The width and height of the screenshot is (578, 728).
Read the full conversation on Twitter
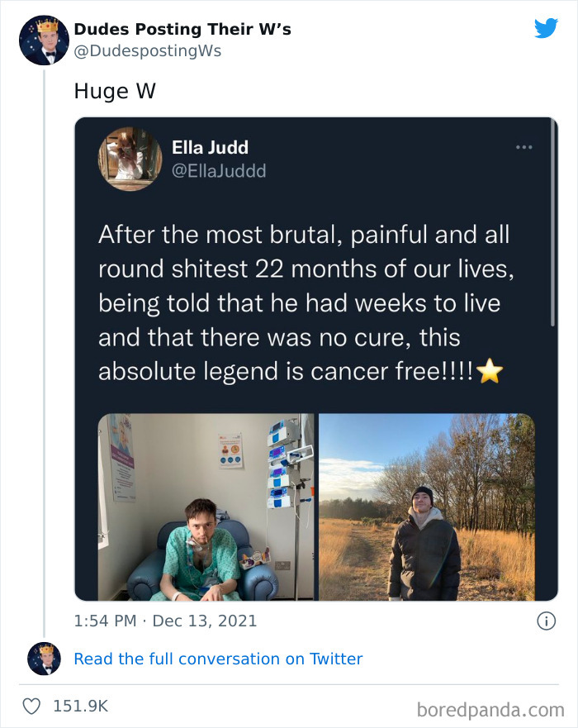pyautogui.click(x=218, y=659)
